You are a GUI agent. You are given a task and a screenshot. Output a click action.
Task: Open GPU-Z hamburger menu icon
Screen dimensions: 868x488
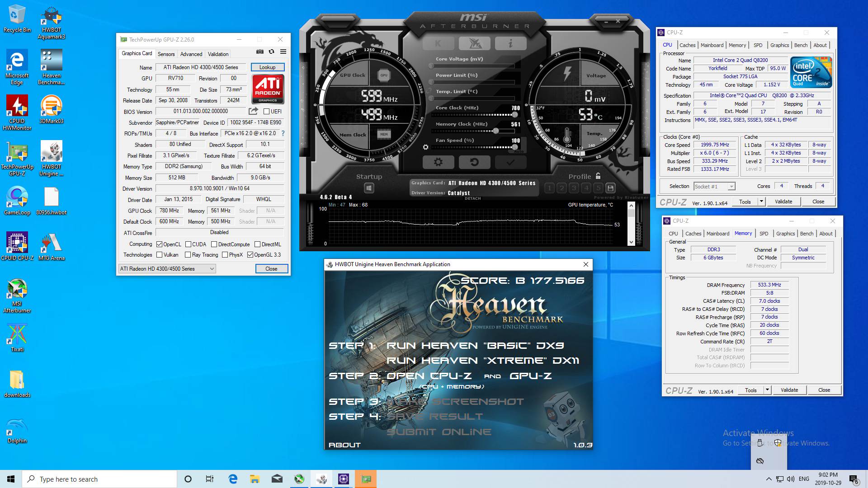[x=283, y=52]
